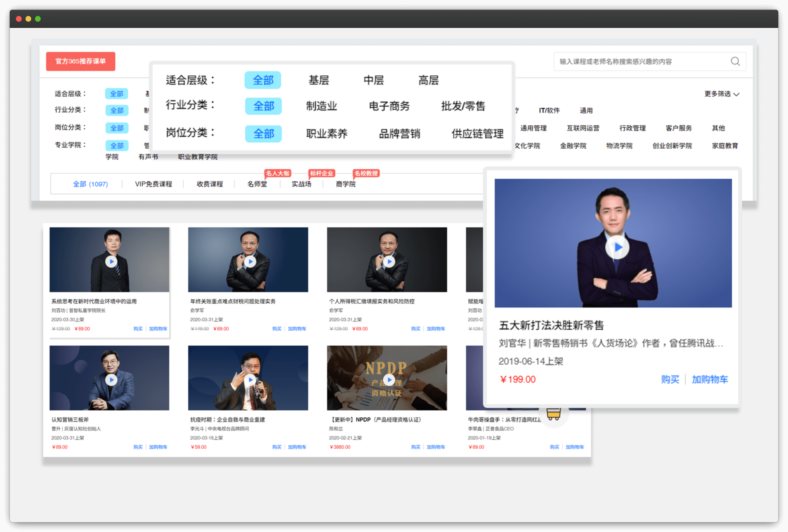
Task: Filter by 其他 position category
Action: click(x=718, y=128)
